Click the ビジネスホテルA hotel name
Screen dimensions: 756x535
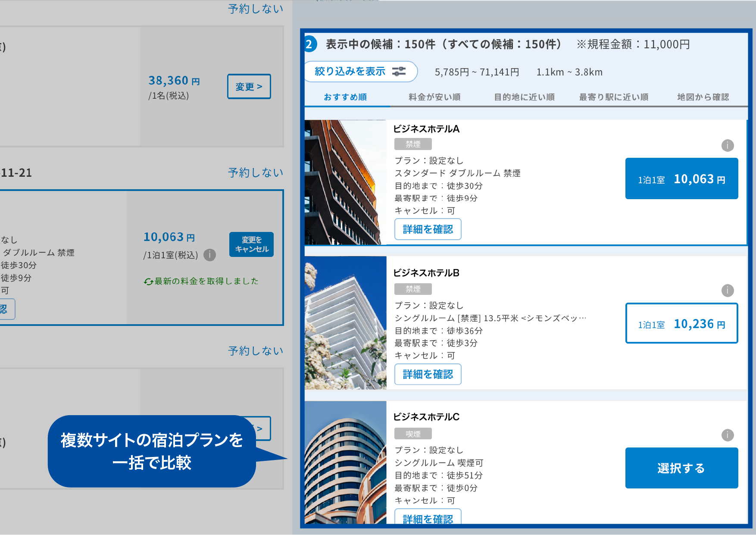pos(426,129)
